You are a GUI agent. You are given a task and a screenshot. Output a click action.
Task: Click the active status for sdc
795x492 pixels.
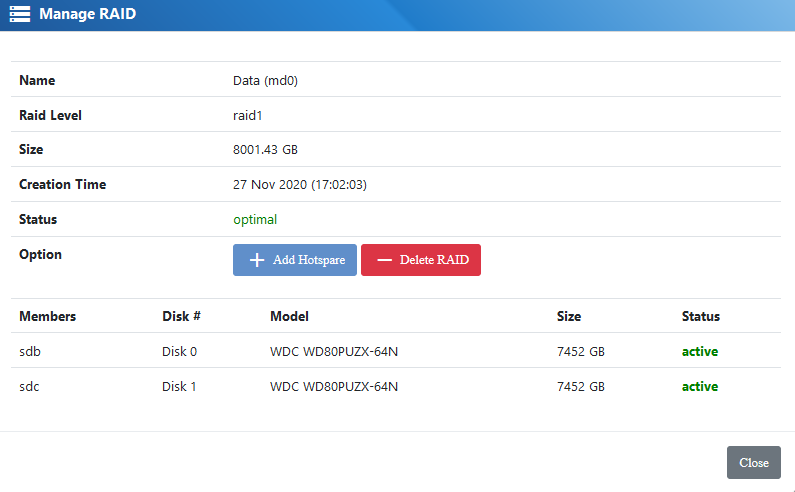[x=699, y=386]
